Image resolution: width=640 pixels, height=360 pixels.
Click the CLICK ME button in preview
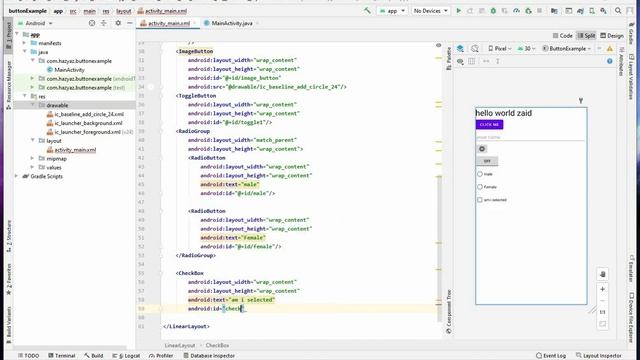click(x=489, y=124)
